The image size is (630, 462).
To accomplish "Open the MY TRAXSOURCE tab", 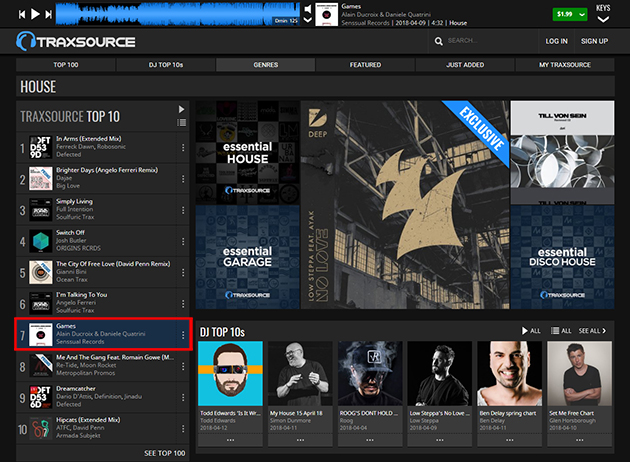I will pos(565,65).
